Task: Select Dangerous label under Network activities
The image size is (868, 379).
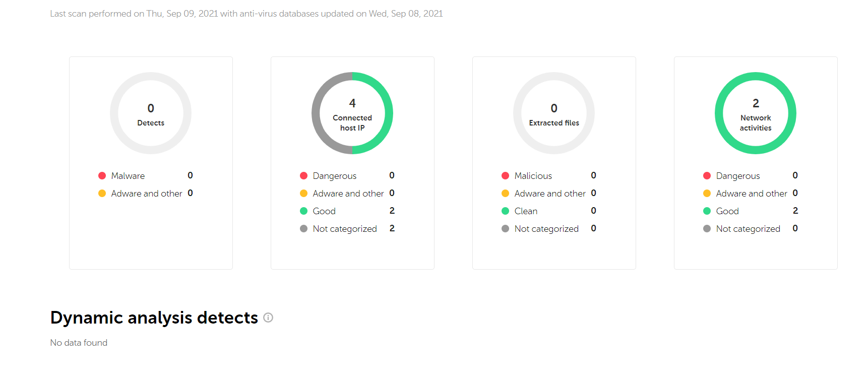Action: click(x=738, y=176)
